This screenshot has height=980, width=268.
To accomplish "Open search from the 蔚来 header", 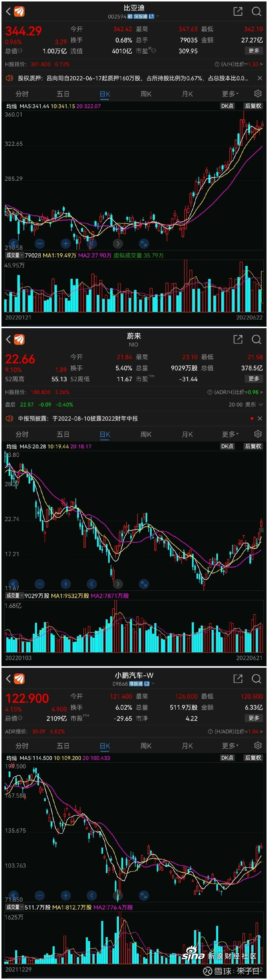I will tap(257, 339).
